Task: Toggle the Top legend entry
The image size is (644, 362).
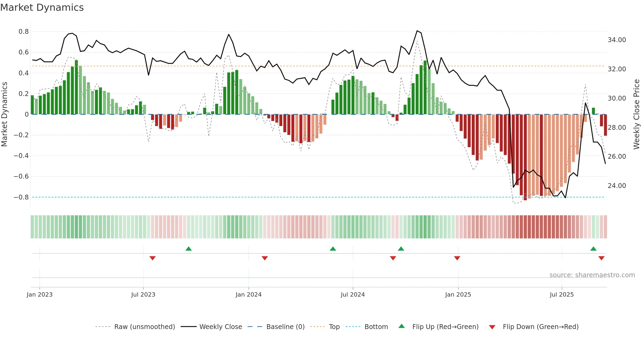Action: point(325,327)
